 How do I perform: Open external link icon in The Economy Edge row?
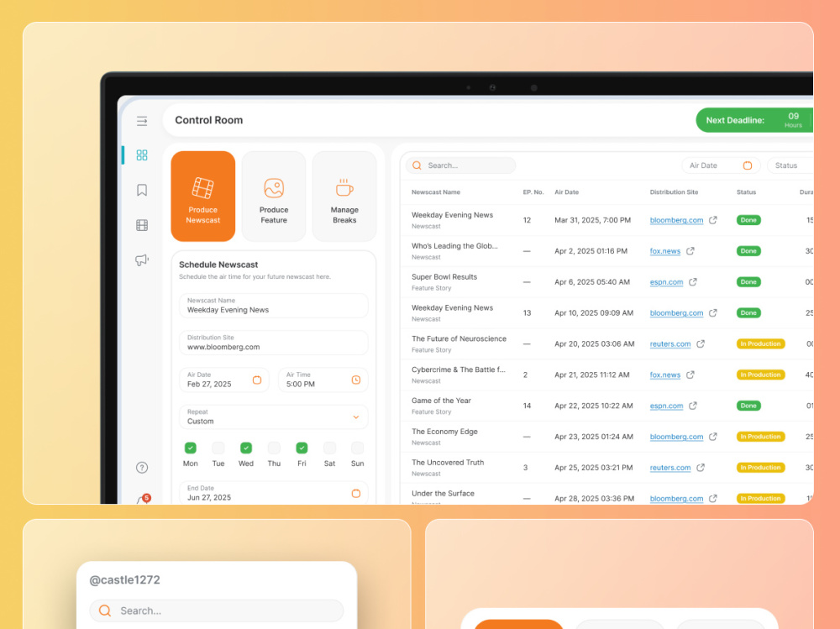point(713,437)
